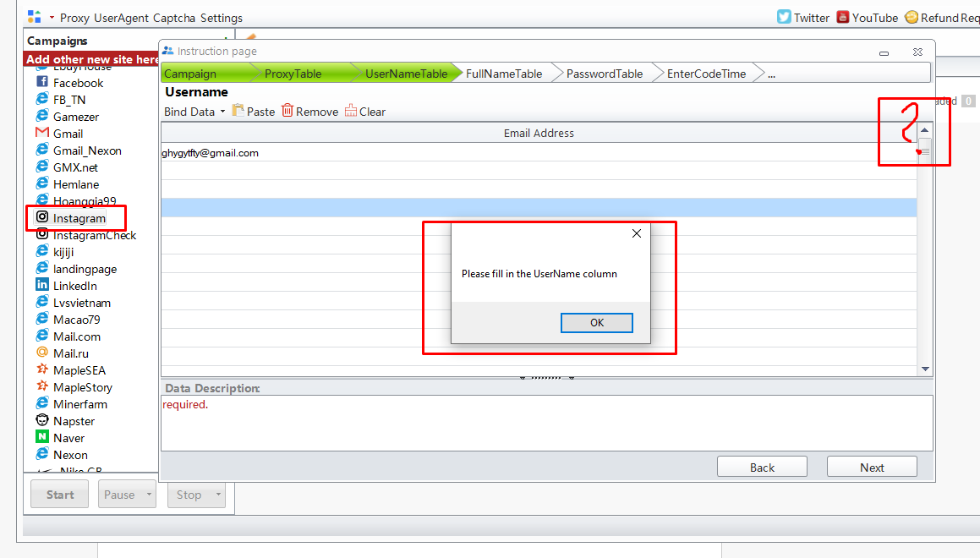Select the LinkedIn campaign icon
The image size is (980, 558).
pyautogui.click(x=42, y=286)
